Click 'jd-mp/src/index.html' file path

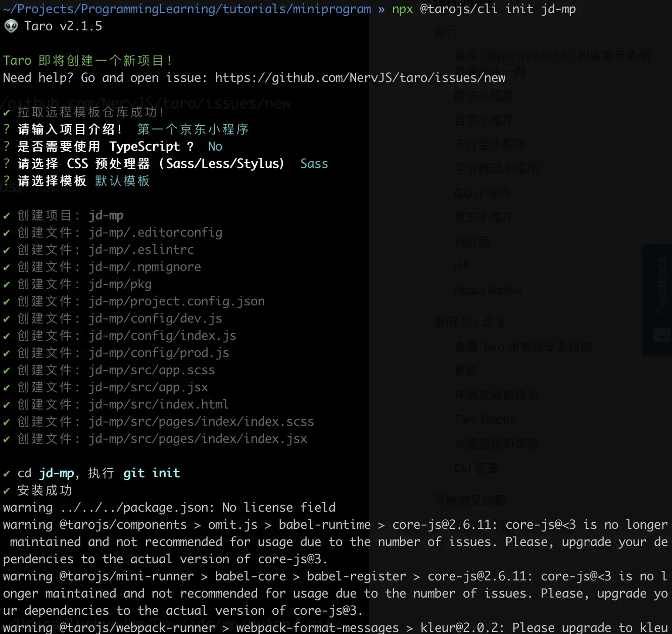pos(159,404)
